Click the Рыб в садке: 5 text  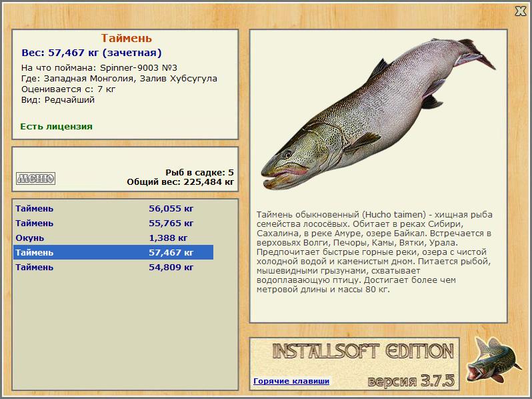pyautogui.click(x=199, y=172)
